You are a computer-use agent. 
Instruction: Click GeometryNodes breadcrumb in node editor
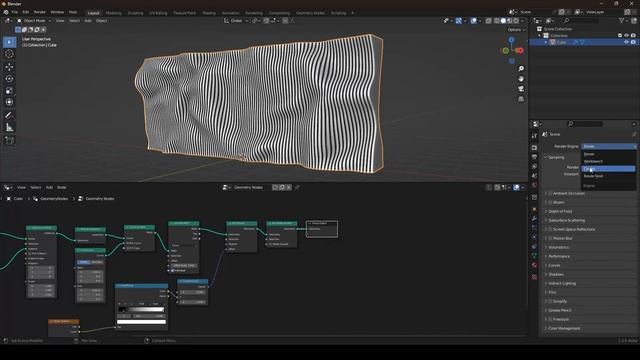[x=54, y=199]
